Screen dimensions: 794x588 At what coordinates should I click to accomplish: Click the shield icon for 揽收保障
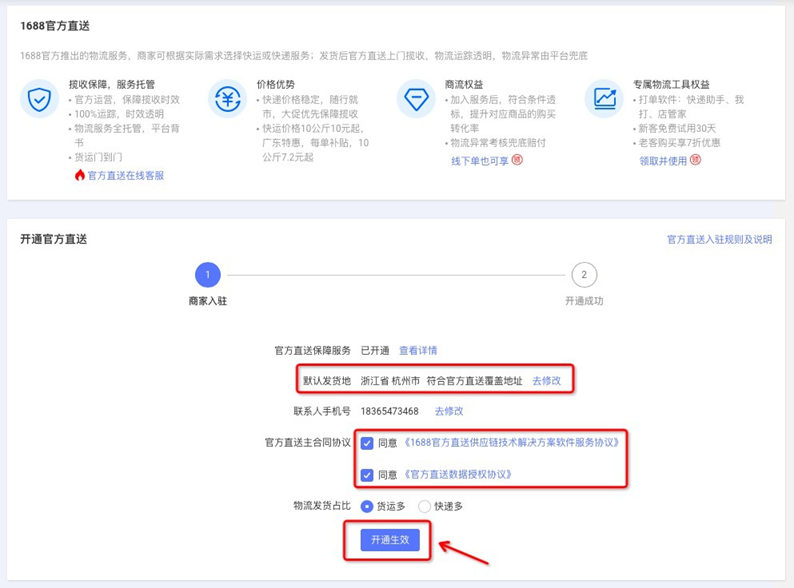coord(39,99)
